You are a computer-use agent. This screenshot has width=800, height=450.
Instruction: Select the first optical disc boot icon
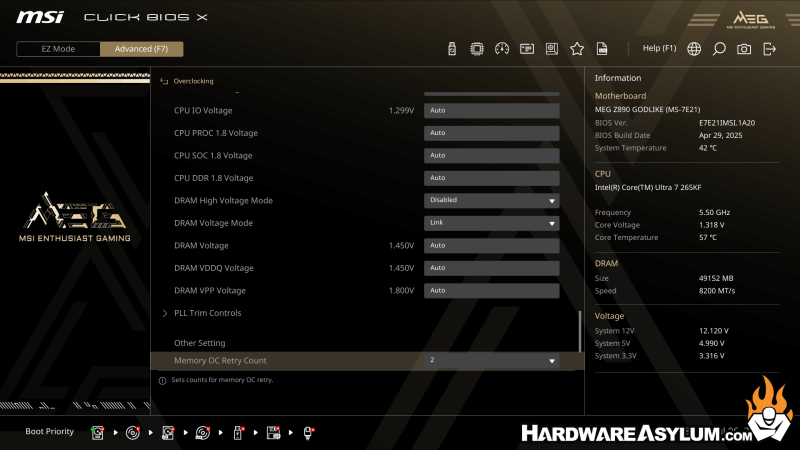tap(133, 433)
